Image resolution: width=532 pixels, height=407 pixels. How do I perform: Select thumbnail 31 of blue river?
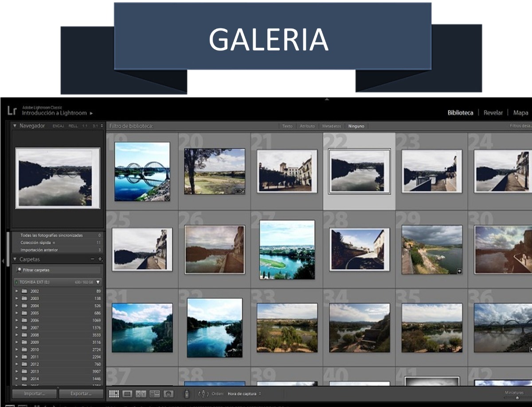tap(142, 328)
